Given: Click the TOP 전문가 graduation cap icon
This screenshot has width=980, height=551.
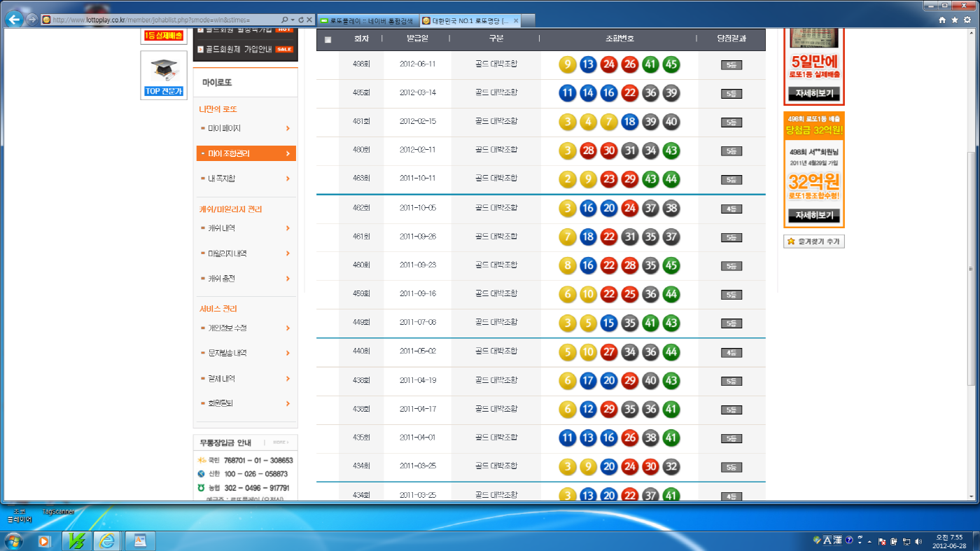Looking at the screenshot, I should pyautogui.click(x=164, y=69).
